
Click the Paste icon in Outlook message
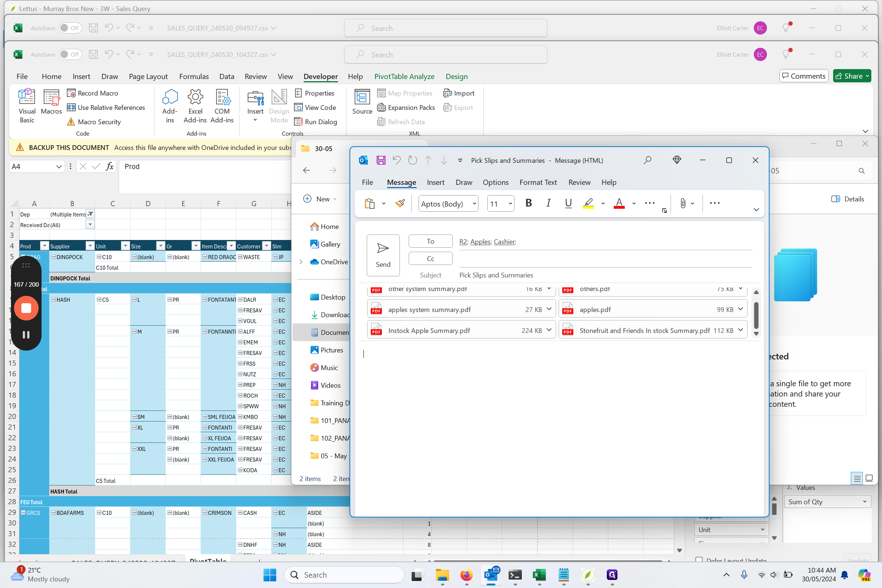click(x=369, y=203)
